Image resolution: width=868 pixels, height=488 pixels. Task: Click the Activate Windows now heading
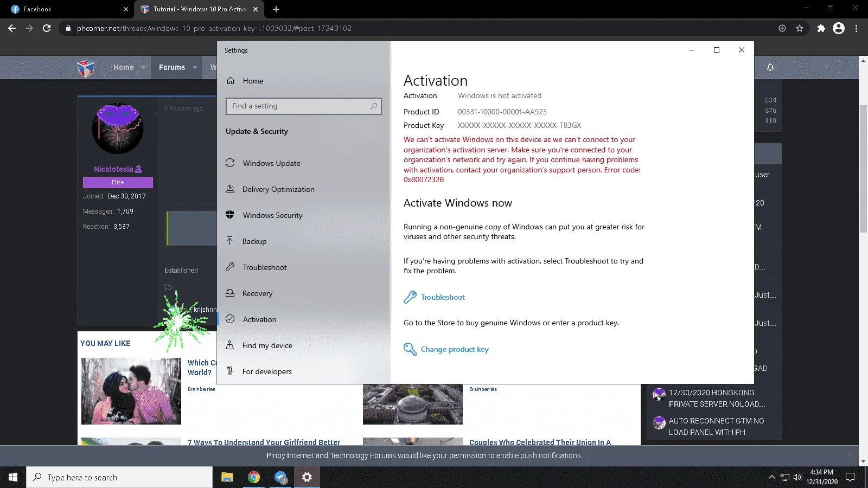point(458,203)
